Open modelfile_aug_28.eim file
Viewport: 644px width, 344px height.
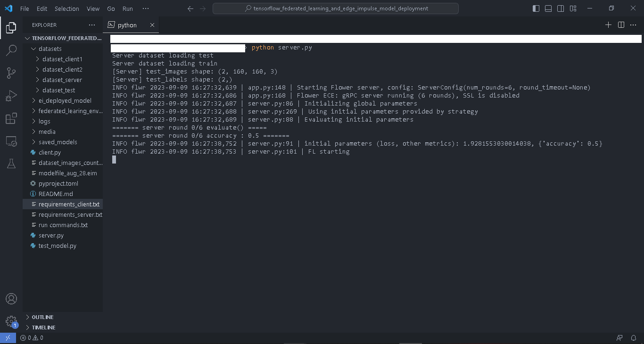[63, 173]
